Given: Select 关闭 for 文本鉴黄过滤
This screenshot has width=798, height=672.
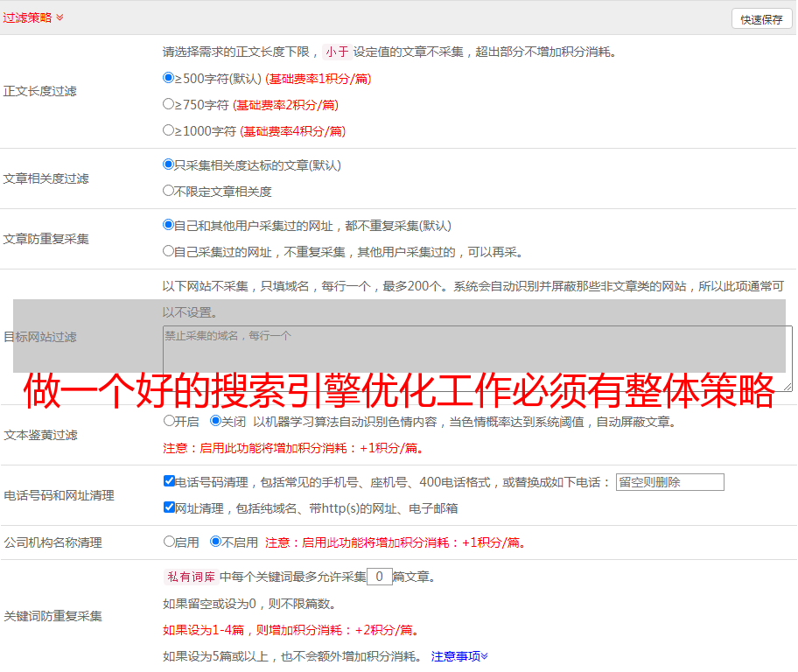Looking at the screenshot, I should (216, 421).
